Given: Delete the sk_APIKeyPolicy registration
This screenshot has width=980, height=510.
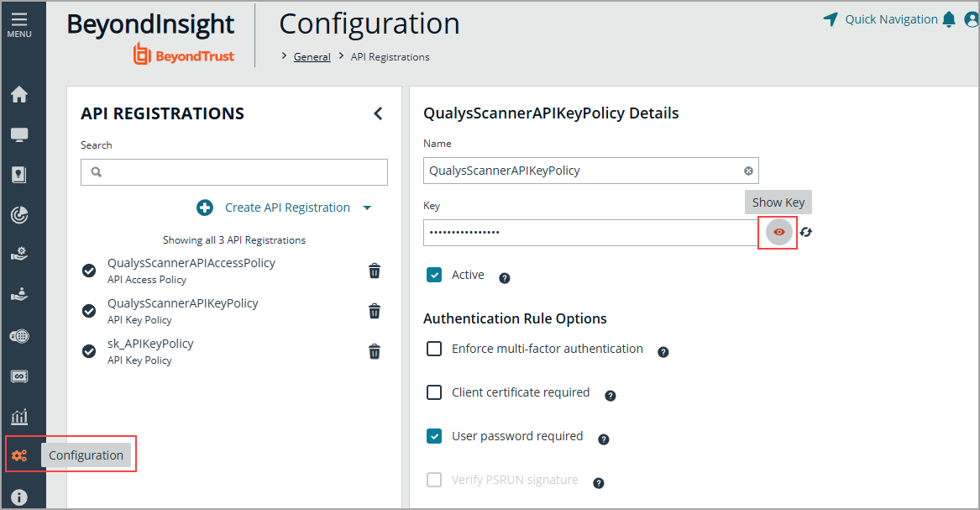Looking at the screenshot, I should [375, 351].
